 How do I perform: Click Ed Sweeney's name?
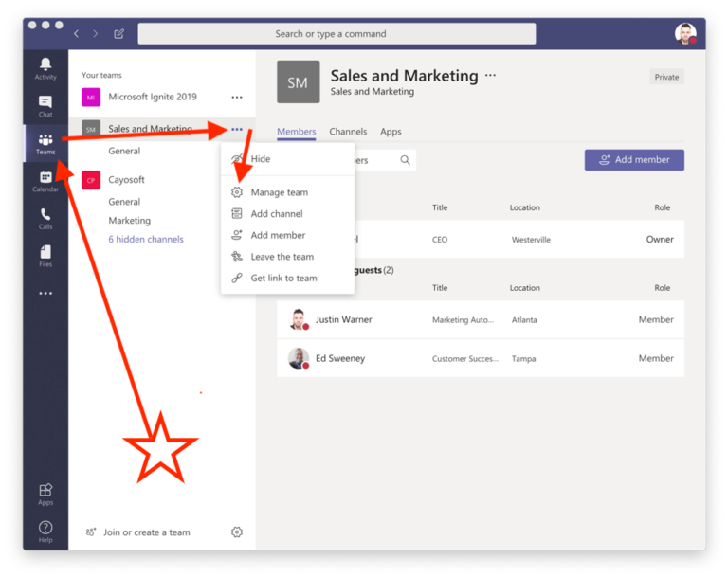click(x=340, y=358)
